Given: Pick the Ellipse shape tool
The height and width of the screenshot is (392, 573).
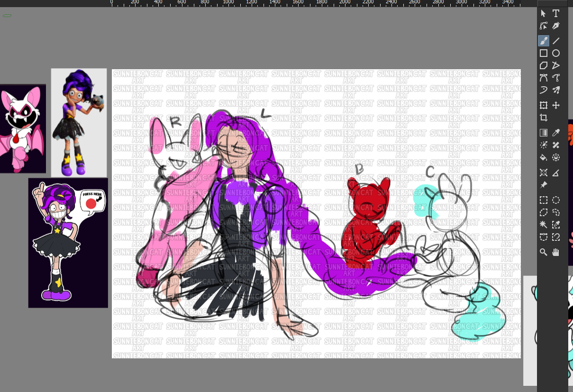Looking at the screenshot, I should tap(556, 53).
